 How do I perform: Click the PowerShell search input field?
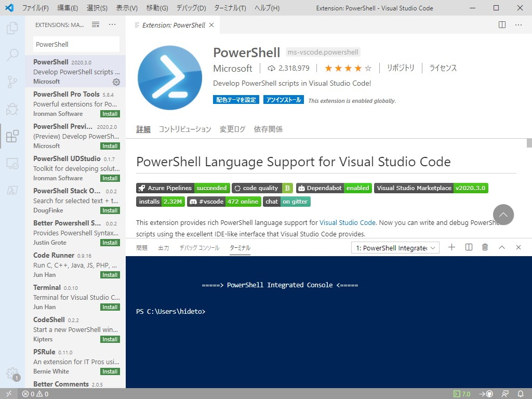pyautogui.click(x=76, y=44)
